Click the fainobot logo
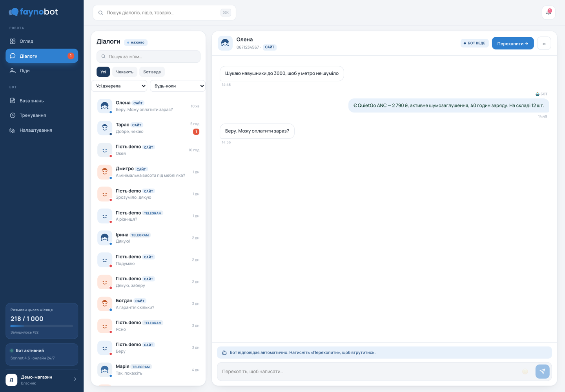Viewport: 565px width, 392px height. click(33, 12)
